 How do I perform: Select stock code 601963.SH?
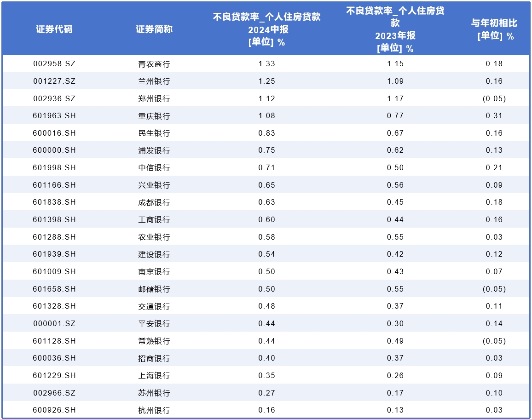coord(54,115)
